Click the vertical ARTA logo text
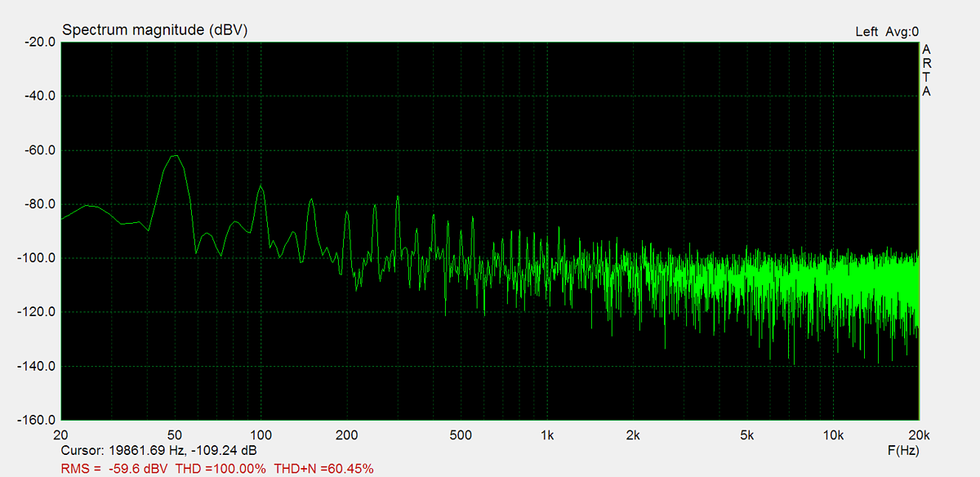 tap(926, 71)
